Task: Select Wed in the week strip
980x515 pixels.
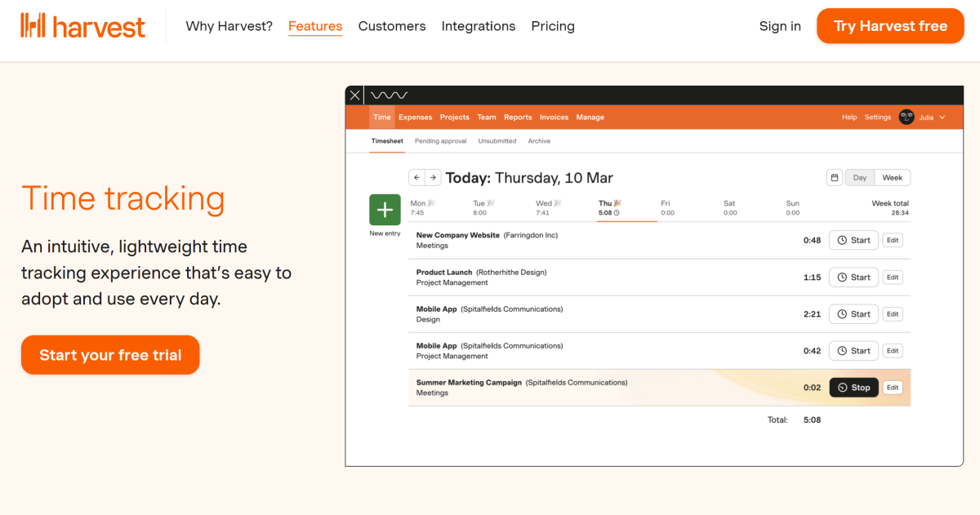Action: pos(548,207)
